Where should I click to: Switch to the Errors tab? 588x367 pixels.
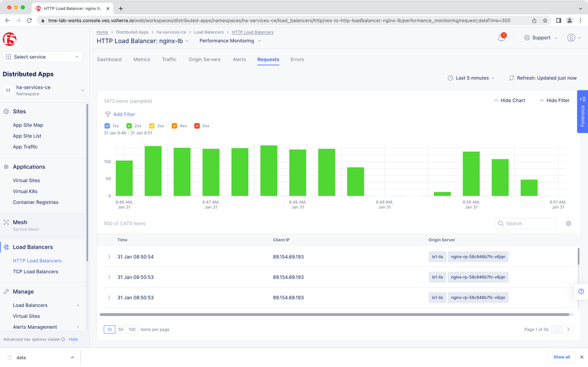297,59
